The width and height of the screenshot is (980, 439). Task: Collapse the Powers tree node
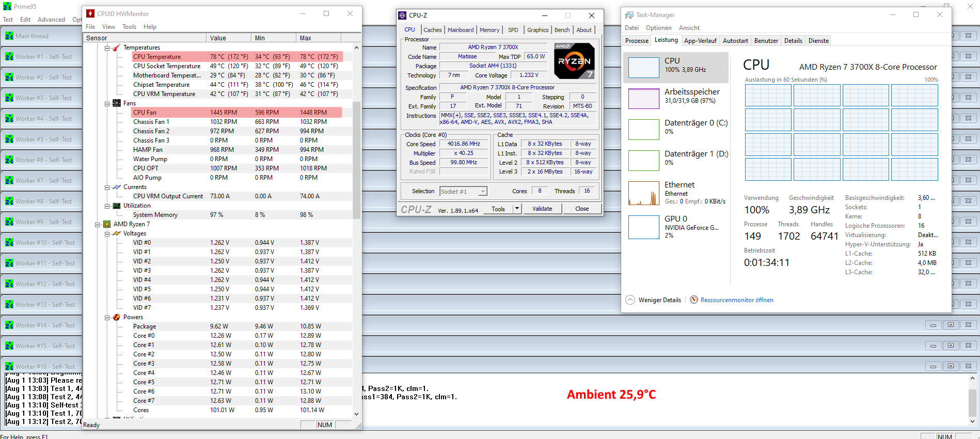(107, 317)
